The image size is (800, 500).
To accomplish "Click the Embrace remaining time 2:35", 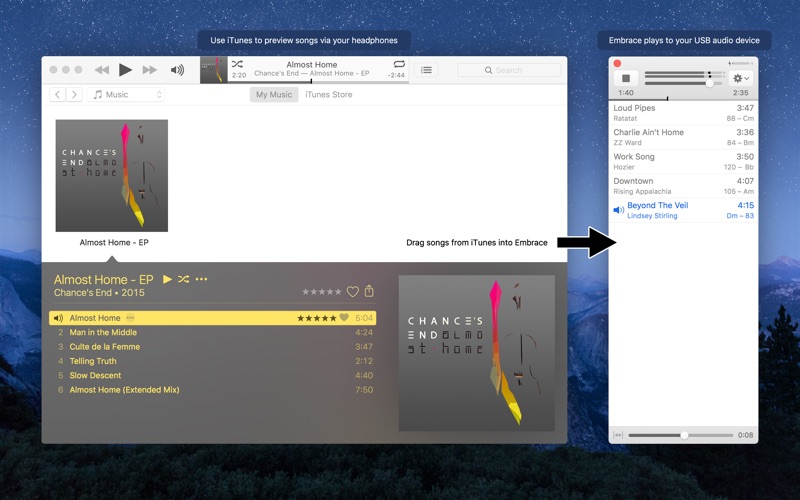I will point(740,93).
